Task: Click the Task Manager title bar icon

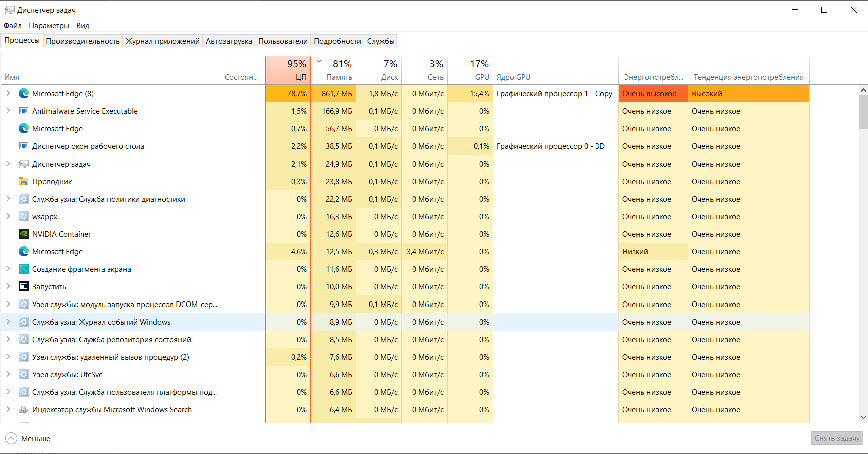Action: [9, 10]
